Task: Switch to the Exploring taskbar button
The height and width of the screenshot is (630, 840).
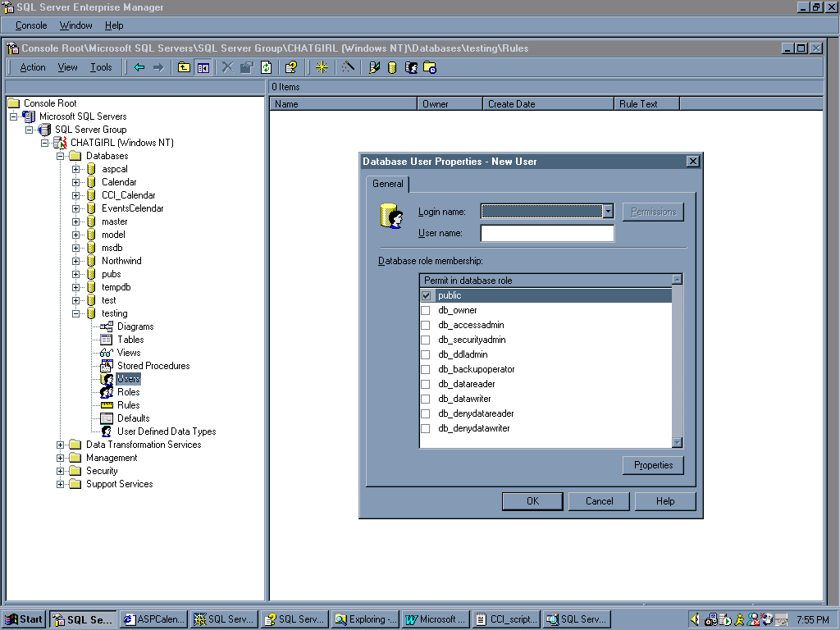Action: pos(365,619)
